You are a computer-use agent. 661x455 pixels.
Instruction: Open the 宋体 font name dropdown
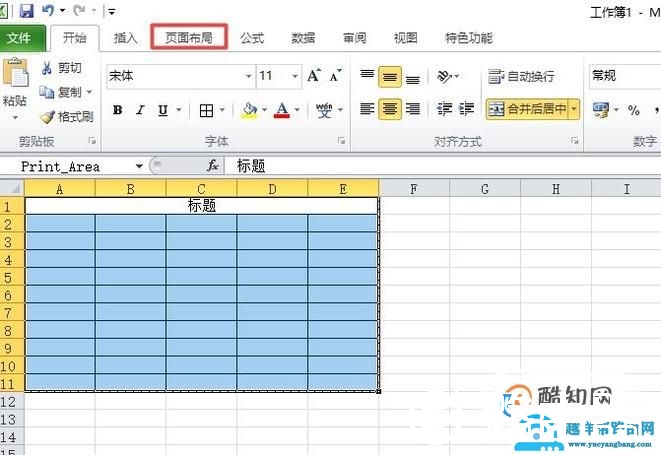[x=249, y=76]
